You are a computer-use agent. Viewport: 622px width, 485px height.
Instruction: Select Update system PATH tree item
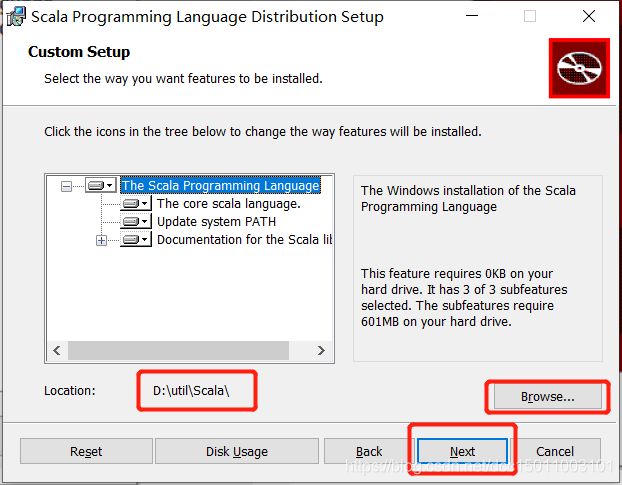pyautogui.click(x=216, y=221)
